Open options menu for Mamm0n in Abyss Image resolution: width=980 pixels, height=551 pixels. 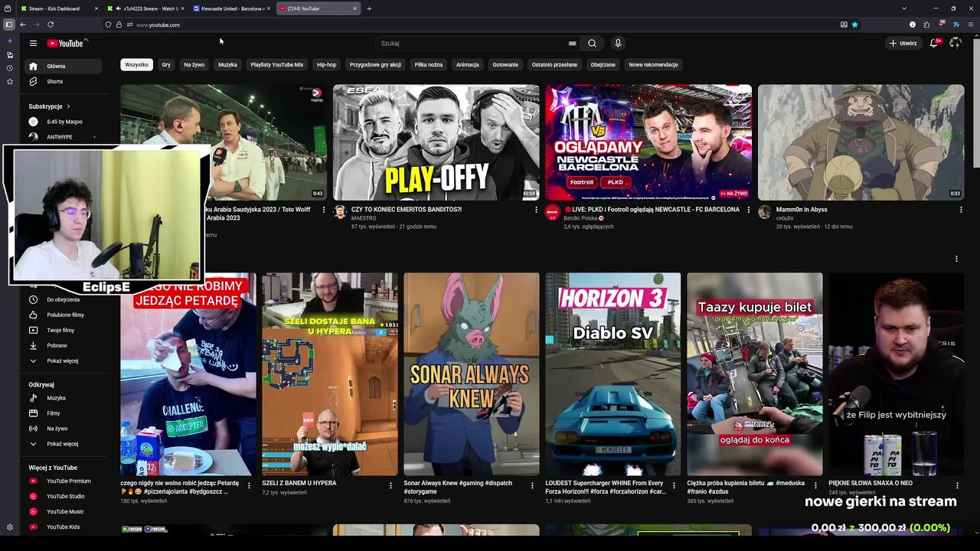tap(961, 210)
